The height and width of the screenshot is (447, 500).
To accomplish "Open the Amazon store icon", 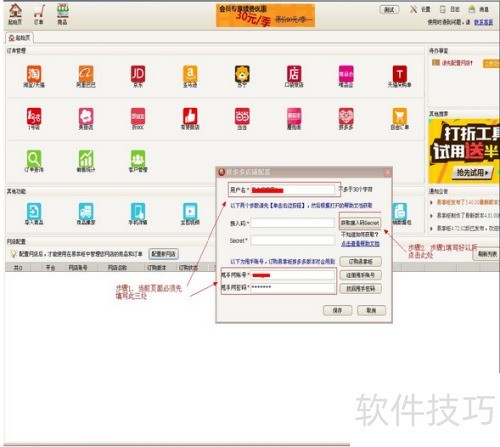I will pyautogui.click(x=190, y=74).
